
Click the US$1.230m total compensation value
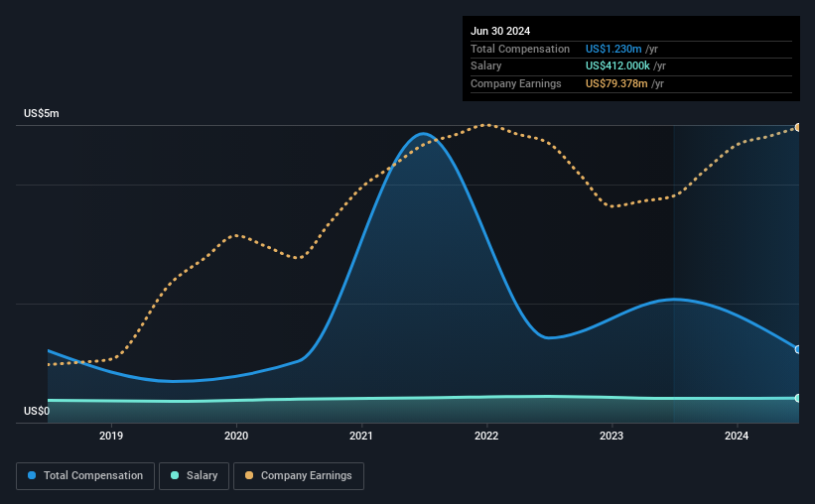[x=613, y=49]
